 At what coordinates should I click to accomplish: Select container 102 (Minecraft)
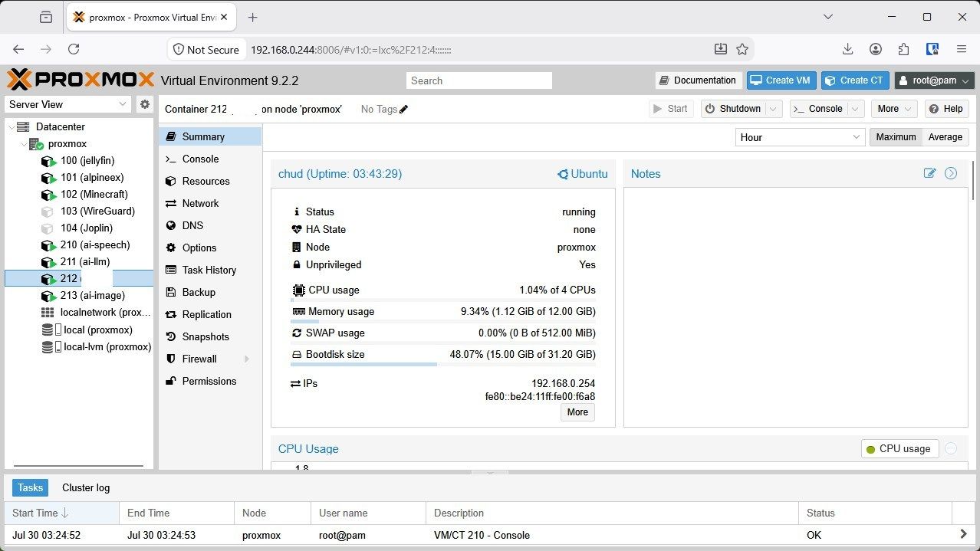click(x=94, y=194)
